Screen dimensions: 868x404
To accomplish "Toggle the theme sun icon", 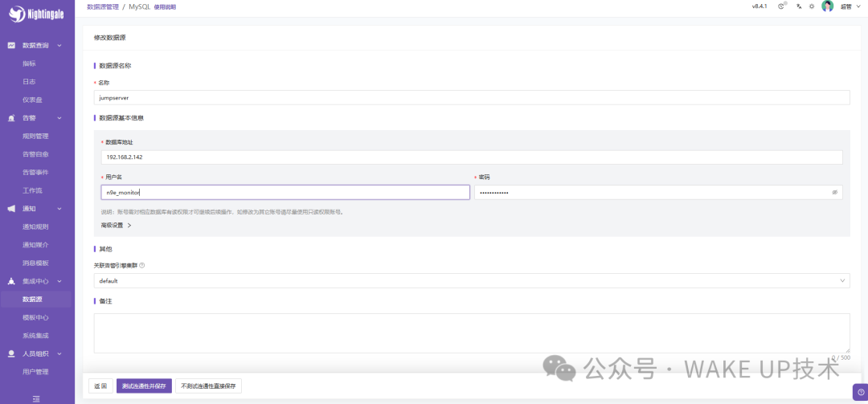I will point(812,6).
